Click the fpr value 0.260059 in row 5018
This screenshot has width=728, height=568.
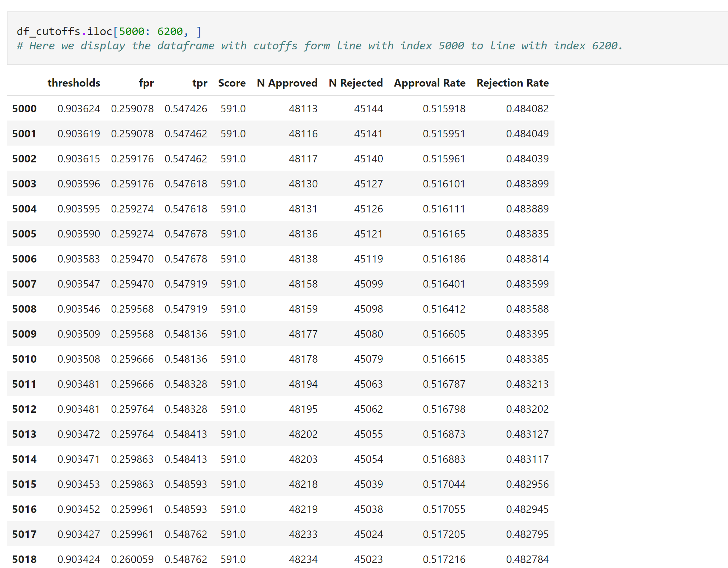point(133,559)
